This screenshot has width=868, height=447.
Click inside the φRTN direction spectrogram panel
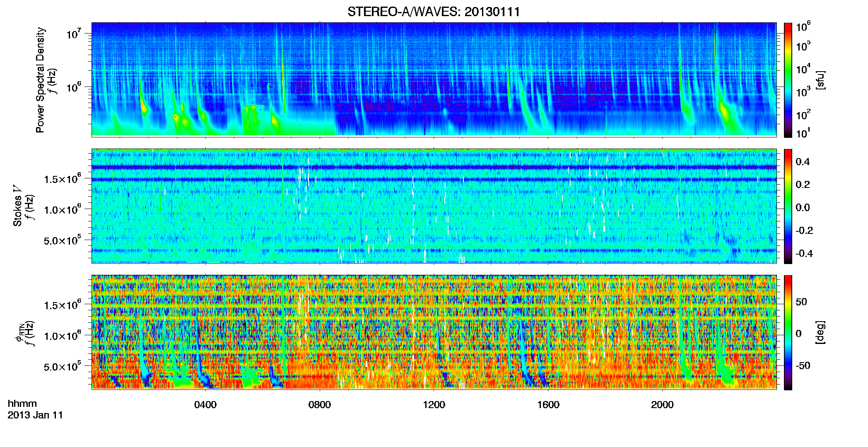pyautogui.click(x=434, y=332)
